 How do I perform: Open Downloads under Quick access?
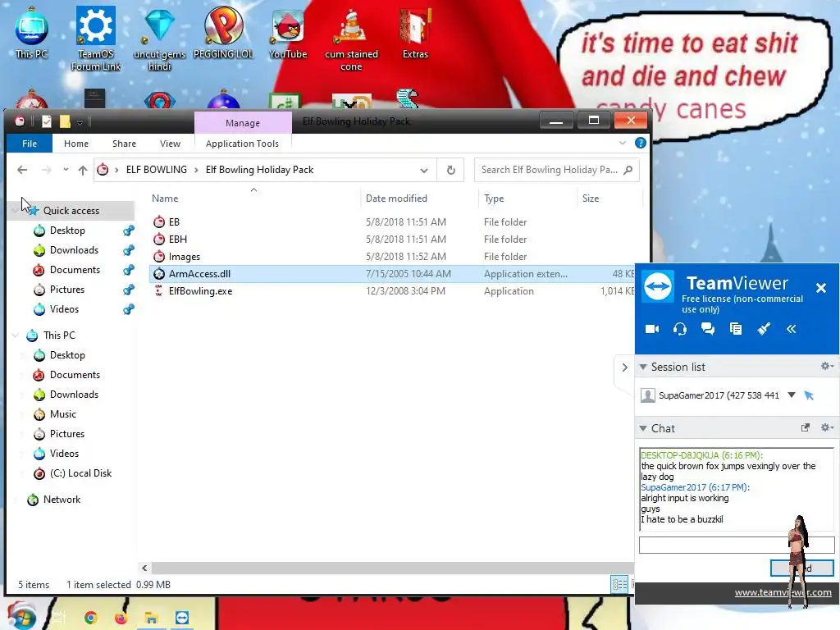coord(74,250)
